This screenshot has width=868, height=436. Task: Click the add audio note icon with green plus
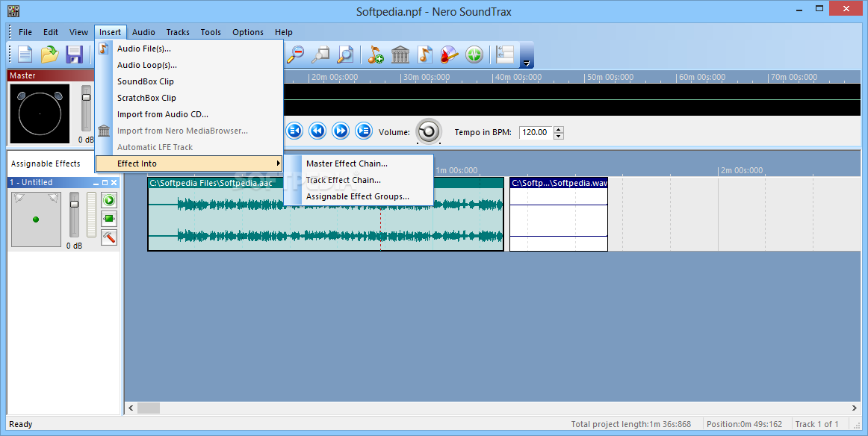376,54
